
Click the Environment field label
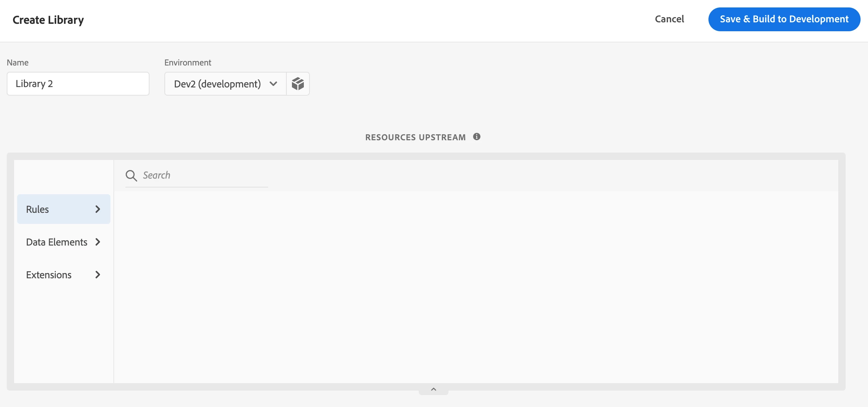click(188, 63)
